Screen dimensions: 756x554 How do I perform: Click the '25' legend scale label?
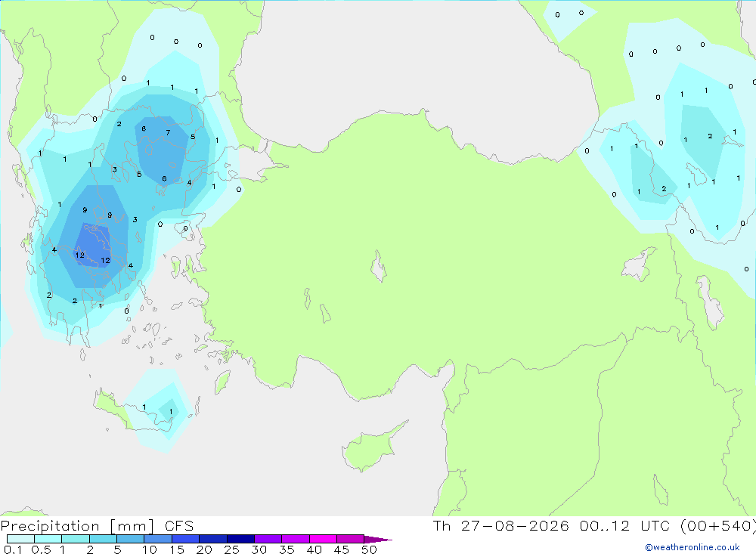231,549
